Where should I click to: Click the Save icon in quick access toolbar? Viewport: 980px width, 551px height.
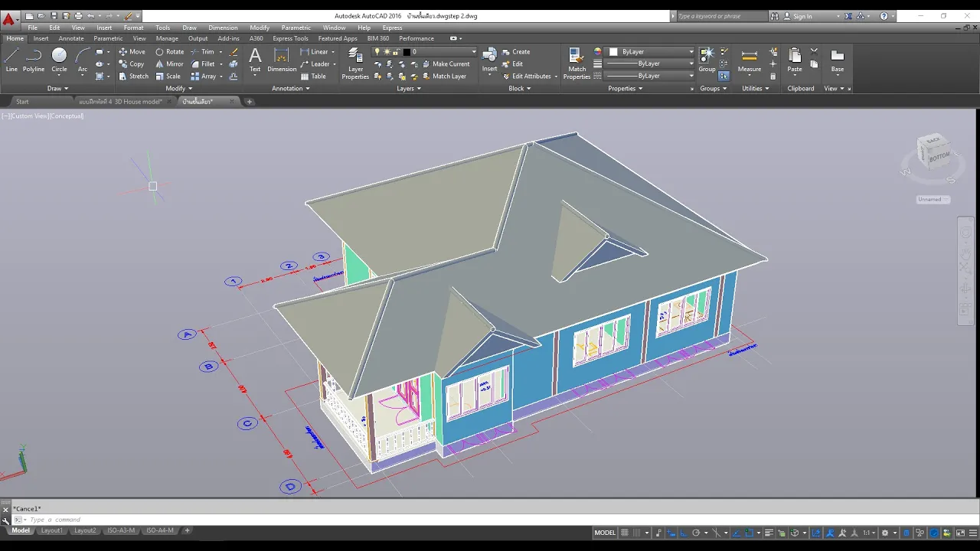pos(54,16)
